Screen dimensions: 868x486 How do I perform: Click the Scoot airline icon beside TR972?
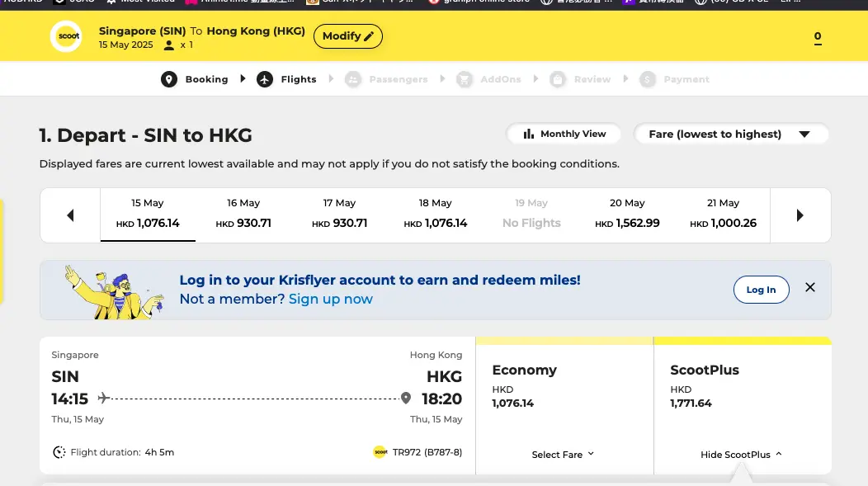pyautogui.click(x=380, y=452)
